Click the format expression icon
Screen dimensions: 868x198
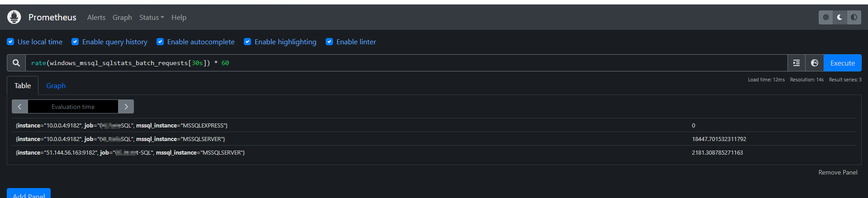[x=797, y=63]
